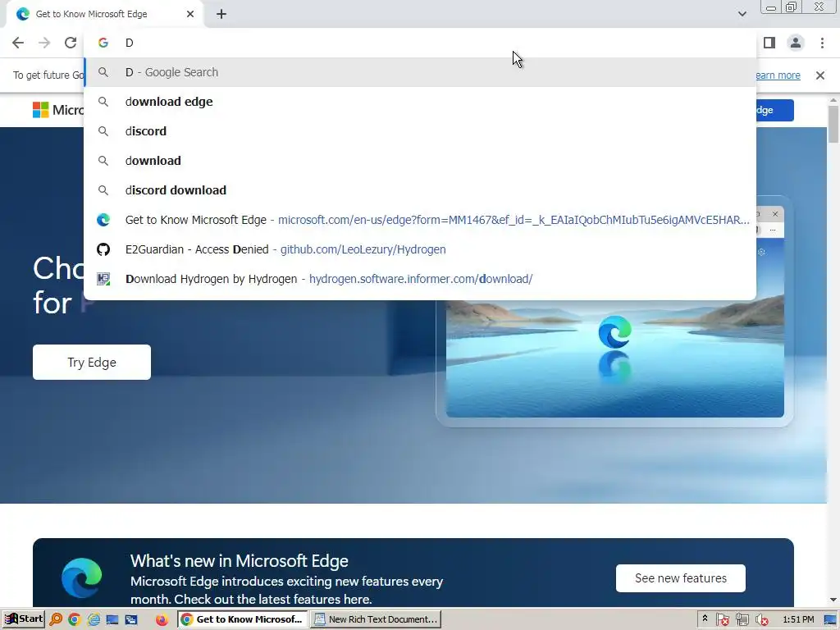Click the Edge logo in the What's new banner
Image resolution: width=840 pixels, height=630 pixels.
coord(81,577)
